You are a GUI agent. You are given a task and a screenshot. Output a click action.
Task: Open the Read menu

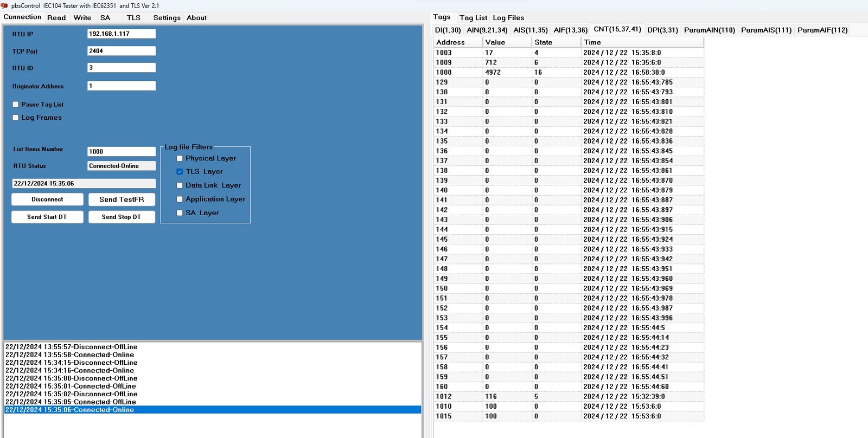click(56, 18)
